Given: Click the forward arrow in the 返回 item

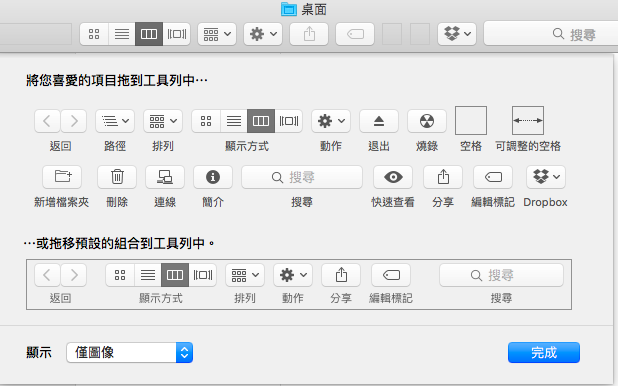Looking at the screenshot, I should pos(74,121).
